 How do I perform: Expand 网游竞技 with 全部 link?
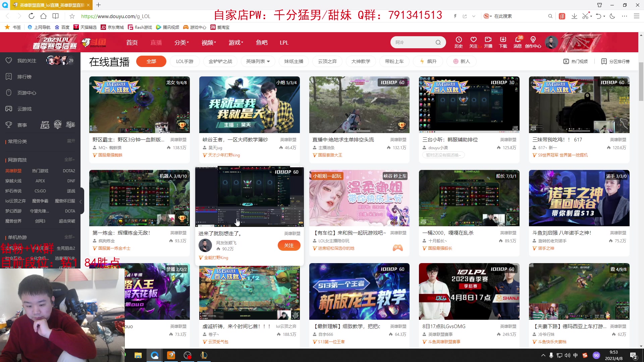[69, 160]
